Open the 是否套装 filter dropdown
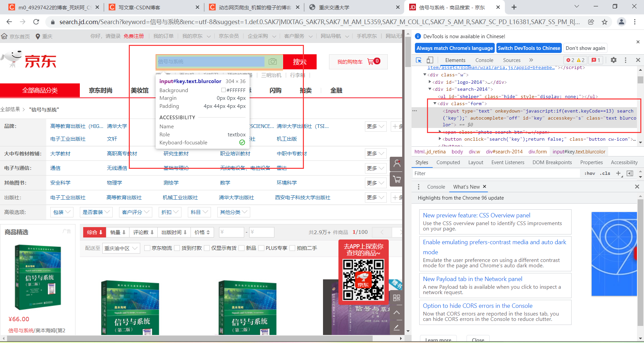This screenshot has width=644, height=343. [x=96, y=212]
